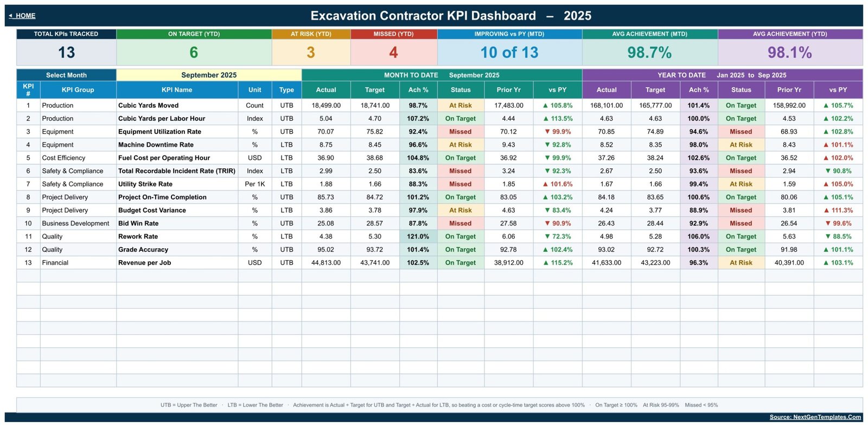This screenshot has width=868, height=427.
Task: Select the Unit column header
Action: click(x=255, y=90)
